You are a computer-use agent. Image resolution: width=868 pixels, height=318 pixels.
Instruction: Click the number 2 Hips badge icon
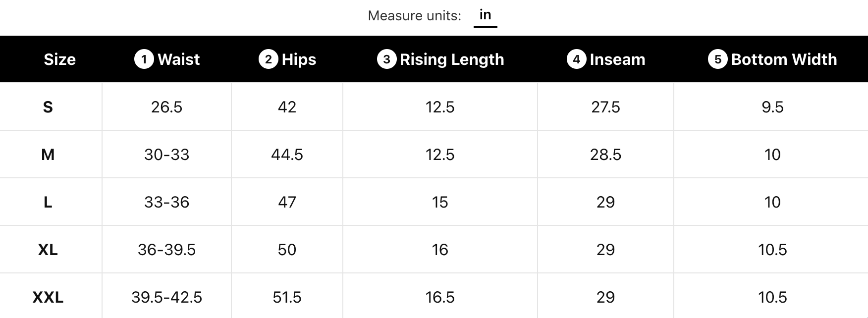(x=268, y=59)
